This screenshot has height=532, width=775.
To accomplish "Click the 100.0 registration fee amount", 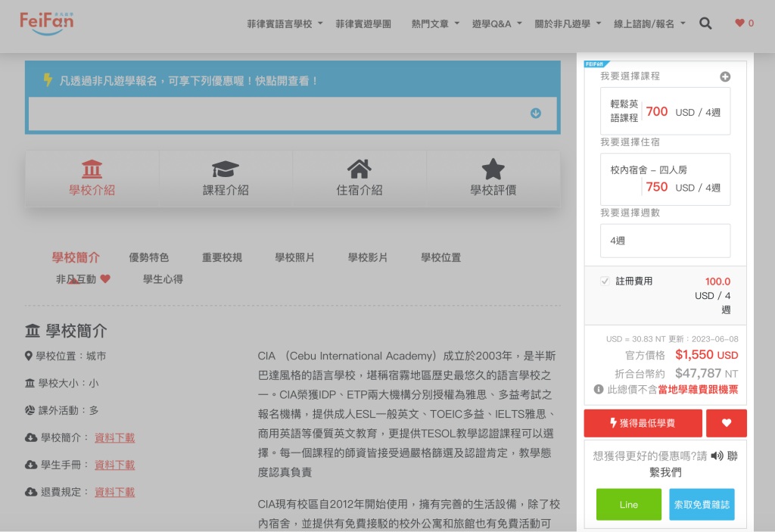I will tap(717, 282).
